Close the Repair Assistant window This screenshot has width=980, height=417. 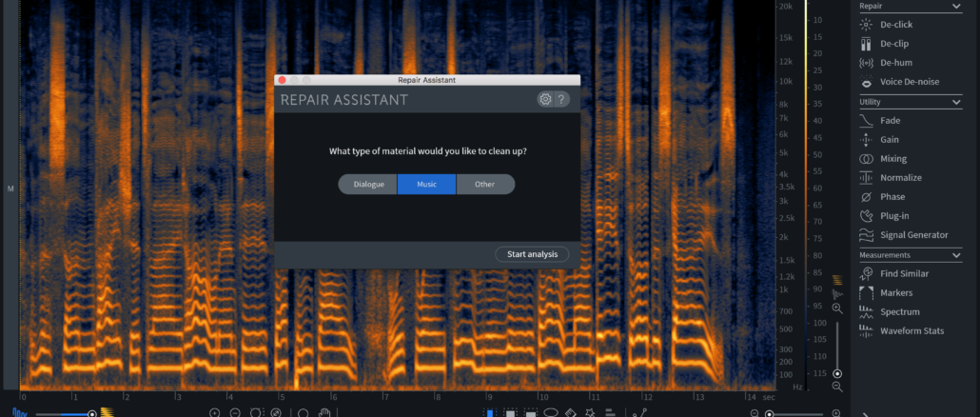[282, 80]
